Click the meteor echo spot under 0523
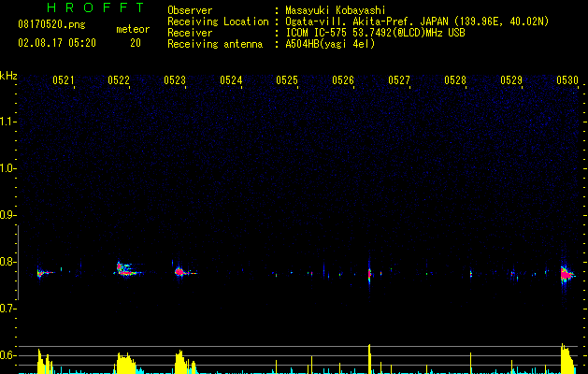 (x=180, y=271)
